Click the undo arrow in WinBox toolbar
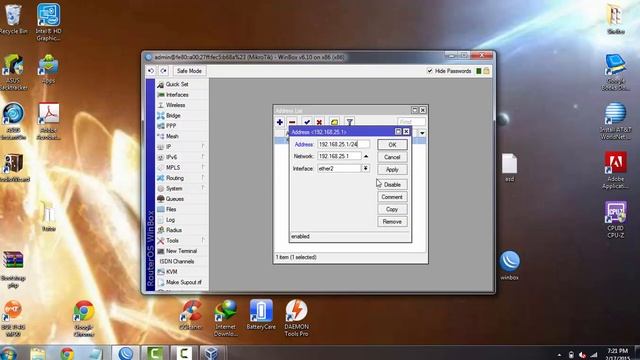This screenshot has height=360, width=640. (151, 71)
